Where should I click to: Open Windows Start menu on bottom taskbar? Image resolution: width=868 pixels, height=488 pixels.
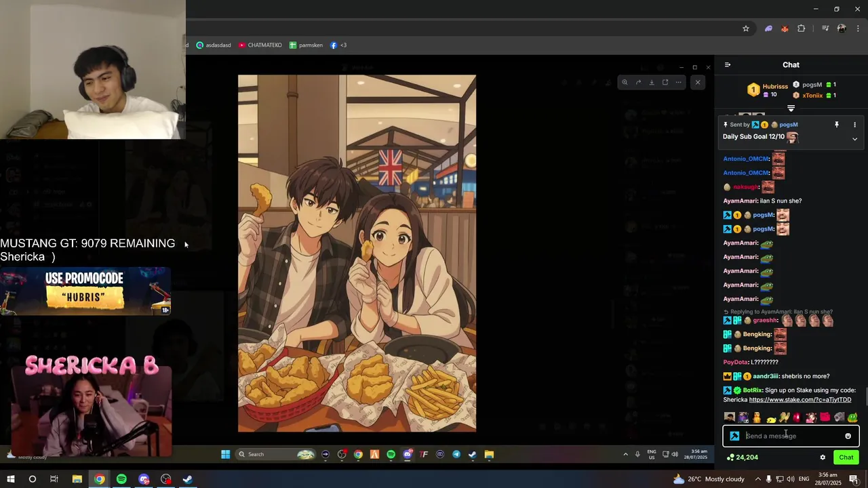point(10,479)
